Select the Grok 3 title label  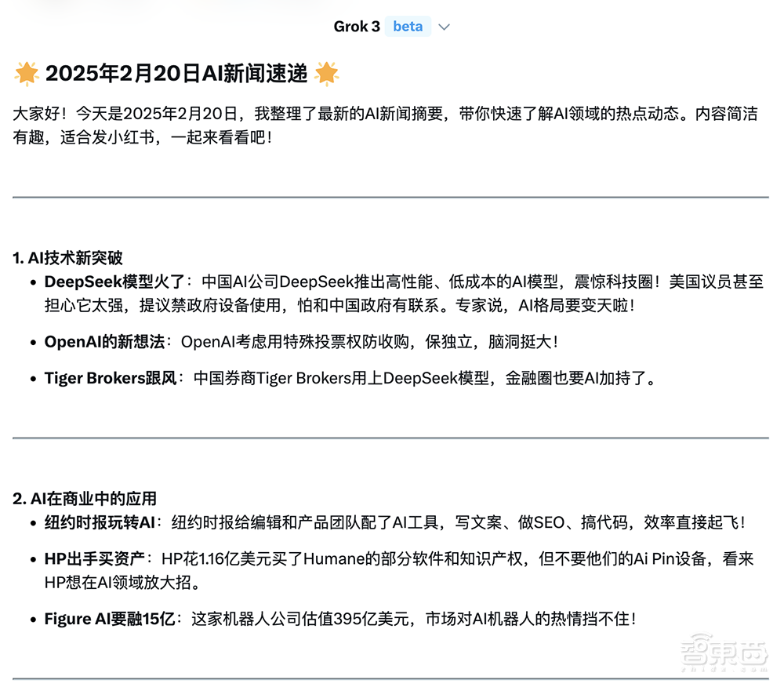357,26
